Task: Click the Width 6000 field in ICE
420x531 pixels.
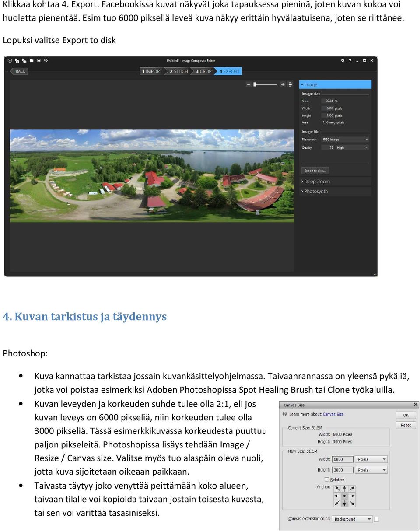Action: 328,108
